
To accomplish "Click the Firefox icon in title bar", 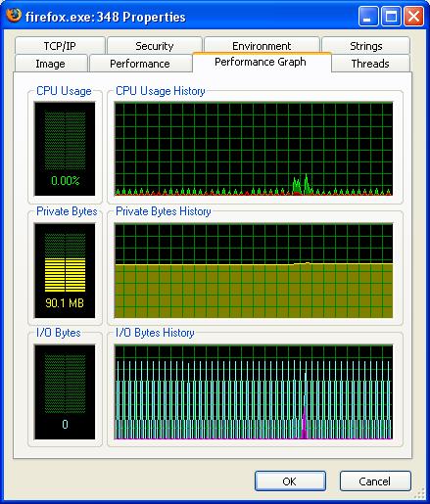I will point(14,16).
